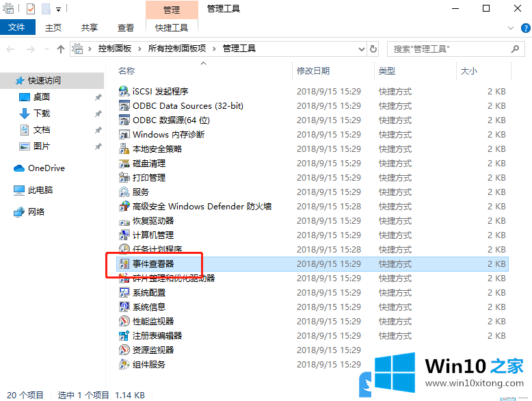Open the help question mark icon
The height and width of the screenshot is (401, 532).
526,28
